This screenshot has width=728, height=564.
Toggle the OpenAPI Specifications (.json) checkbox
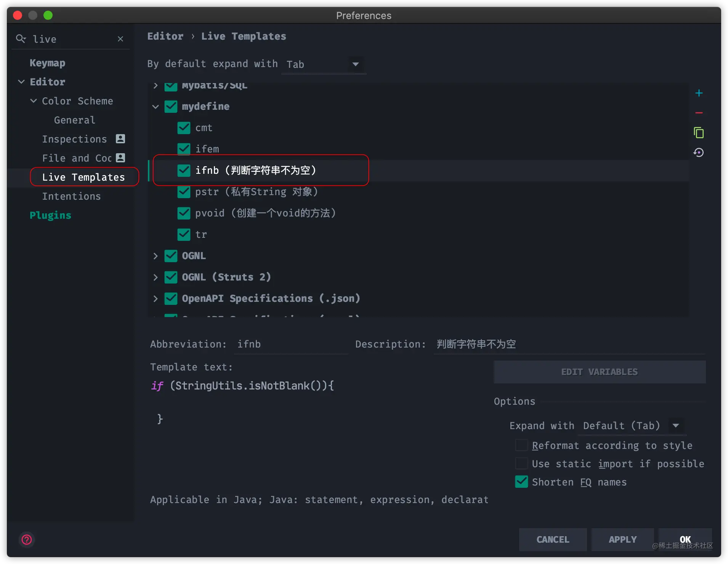pos(171,298)
